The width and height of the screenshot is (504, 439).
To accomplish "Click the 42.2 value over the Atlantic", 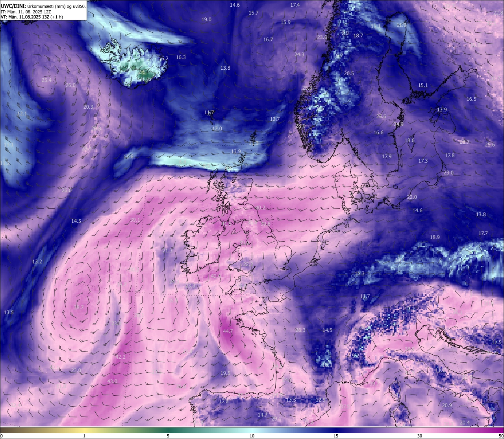I will coord(120,357).
